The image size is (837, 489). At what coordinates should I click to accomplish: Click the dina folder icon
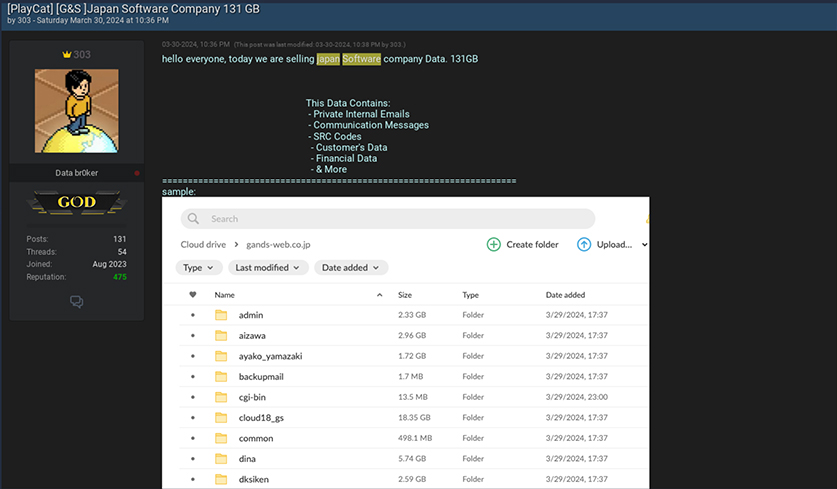pos(221,459)
